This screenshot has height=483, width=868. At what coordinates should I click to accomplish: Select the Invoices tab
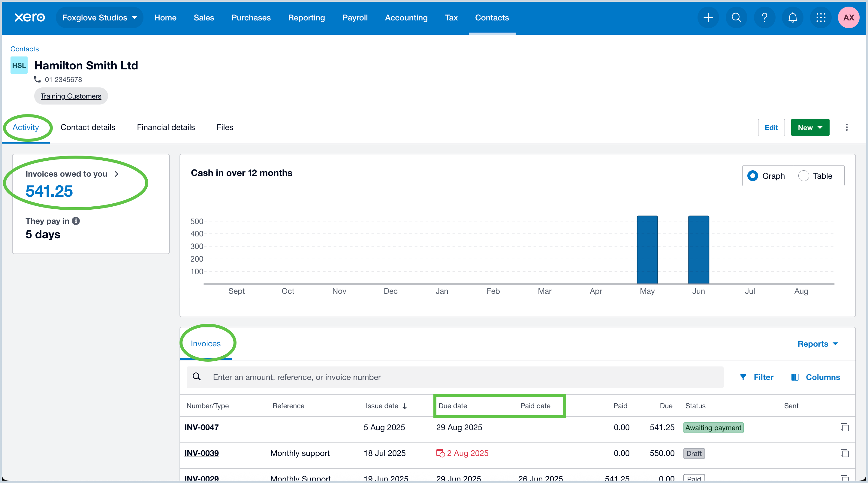coord(206,344)
